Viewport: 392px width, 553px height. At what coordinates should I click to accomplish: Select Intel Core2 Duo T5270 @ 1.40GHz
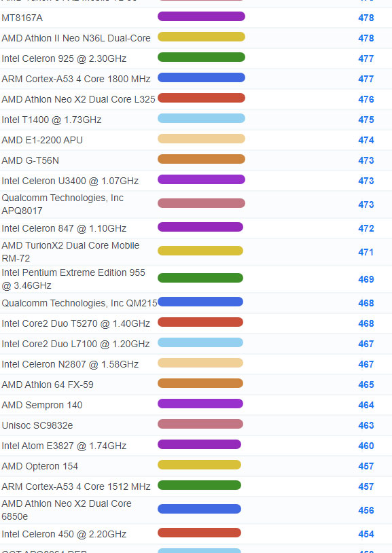click(76, 323)
